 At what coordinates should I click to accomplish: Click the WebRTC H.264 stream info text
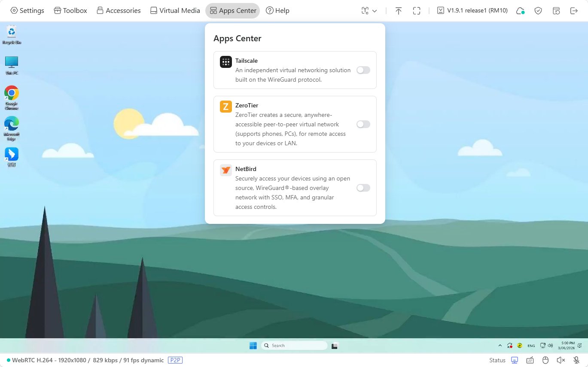coord(88,360)
